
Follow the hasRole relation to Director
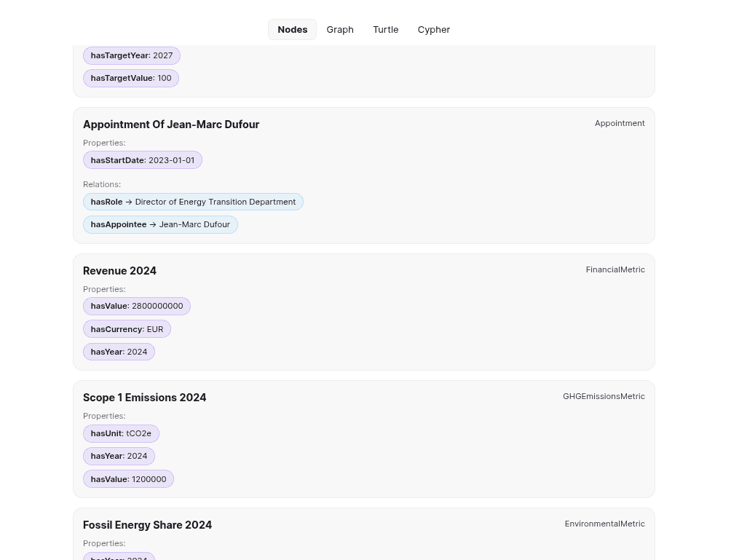(x=193, y=202)
